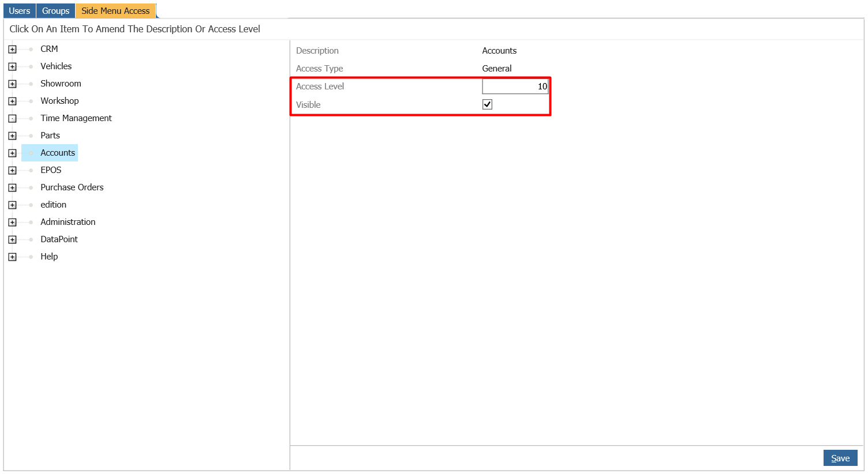Open the Groups tab
Image resolution: width=868 pixels, height=474 pixels.
(x=55, y=10)
